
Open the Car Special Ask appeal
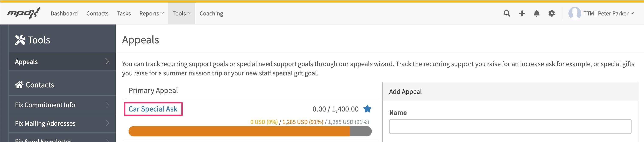pyautogui.click(x=153, y=109)
